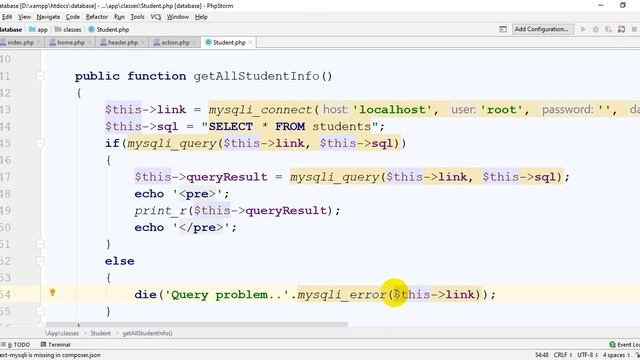Open the Terminal tool window button
Viewport: 640px width, 360px height.
[x=56, y=344]
